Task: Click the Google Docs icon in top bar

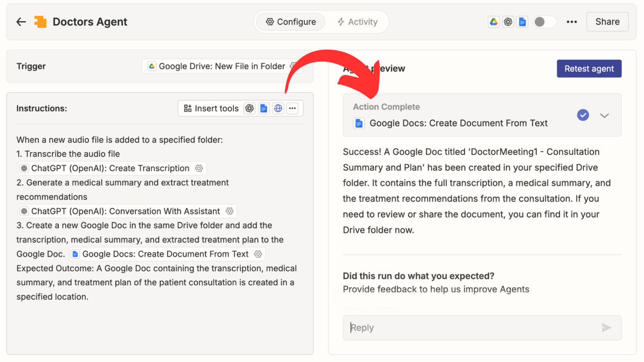Action: coord(522,22)
